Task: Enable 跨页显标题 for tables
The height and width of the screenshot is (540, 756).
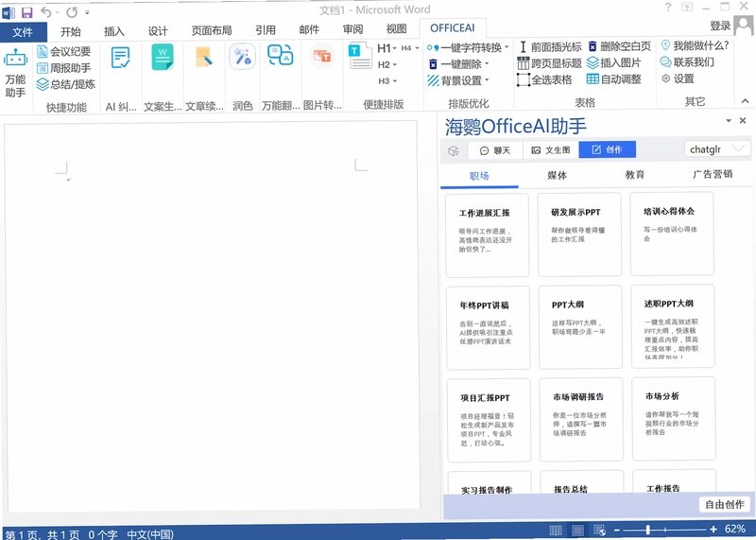Action: click(x=550, y=63)
